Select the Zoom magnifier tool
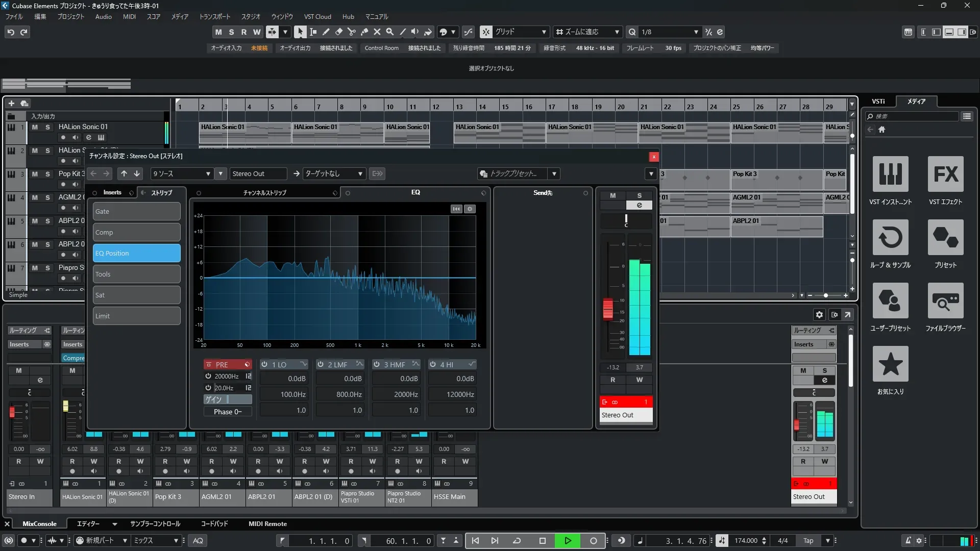The height and width of the screenshot is (551, 980). pyautogui.click(x=390, y=32)
